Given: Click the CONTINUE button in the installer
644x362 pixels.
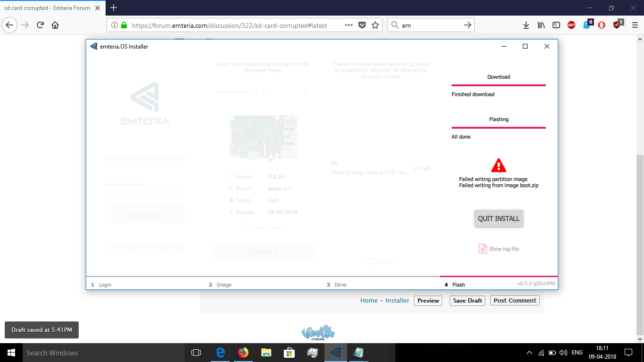Looking at the screenshot, I should click(263, 252).
